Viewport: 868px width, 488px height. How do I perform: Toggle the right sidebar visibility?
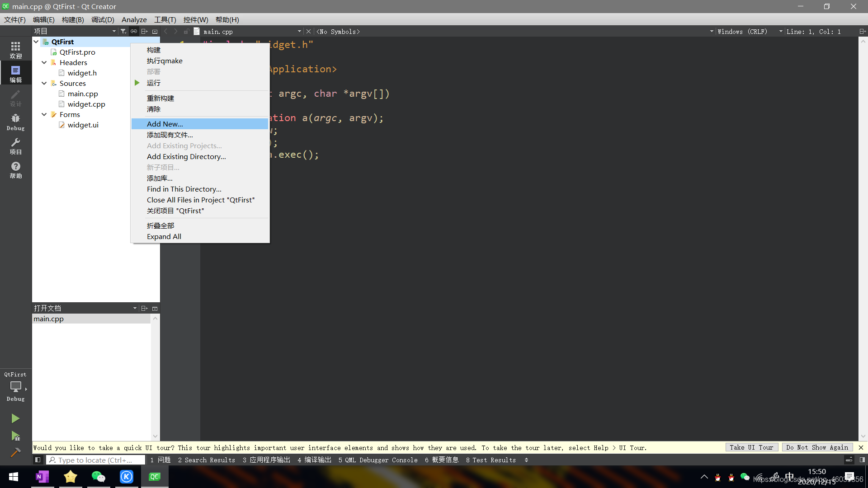pos(862,460)
